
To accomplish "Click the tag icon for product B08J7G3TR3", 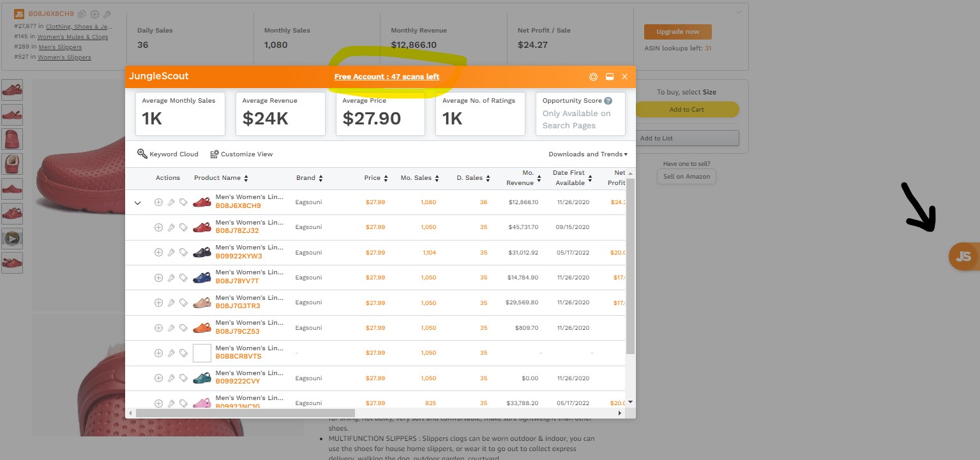I will pos(183,302).
